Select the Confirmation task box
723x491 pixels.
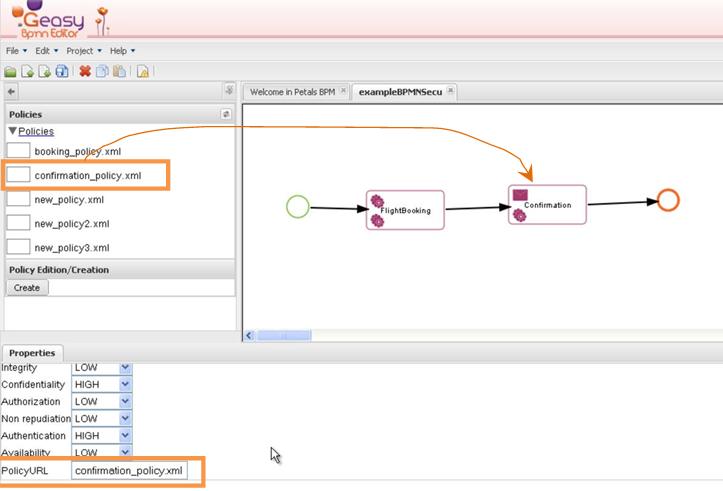point(547,205)
